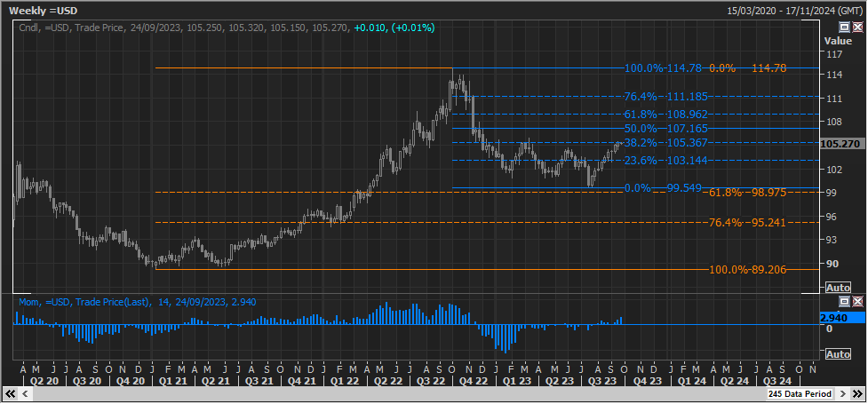
Task: Select the orange 0.0% 114.78 Fibonacci label
Action: coord(748,68)
